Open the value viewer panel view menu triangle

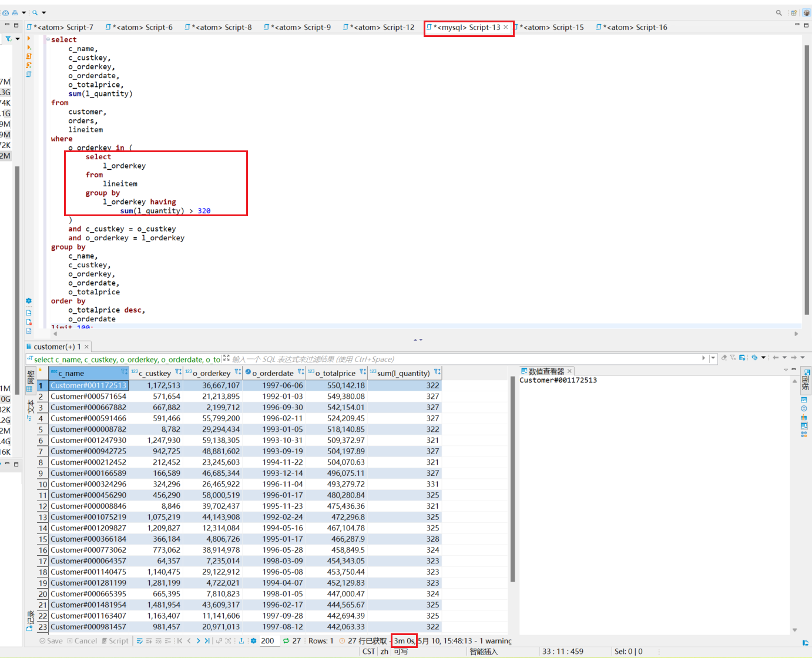(786, 370)
